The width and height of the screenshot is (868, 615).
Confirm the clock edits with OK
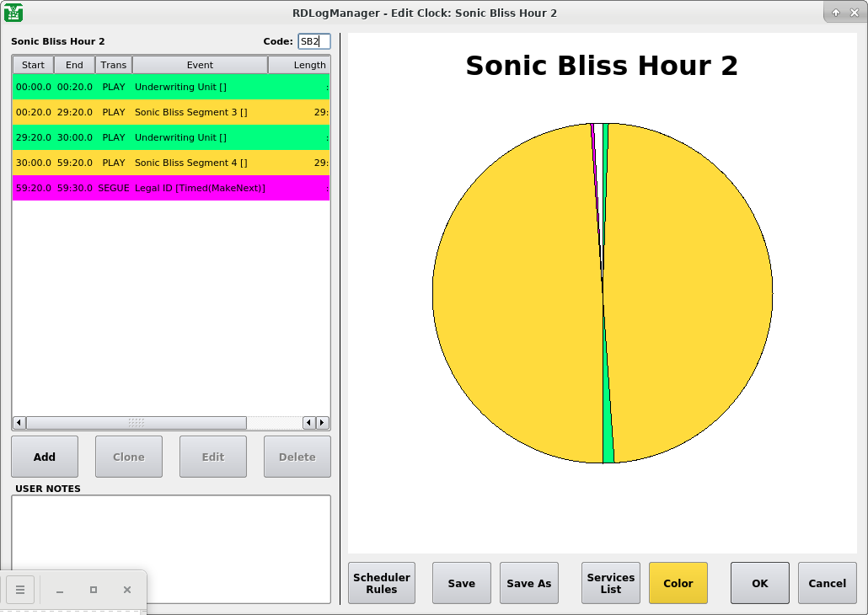coord(760,583)
